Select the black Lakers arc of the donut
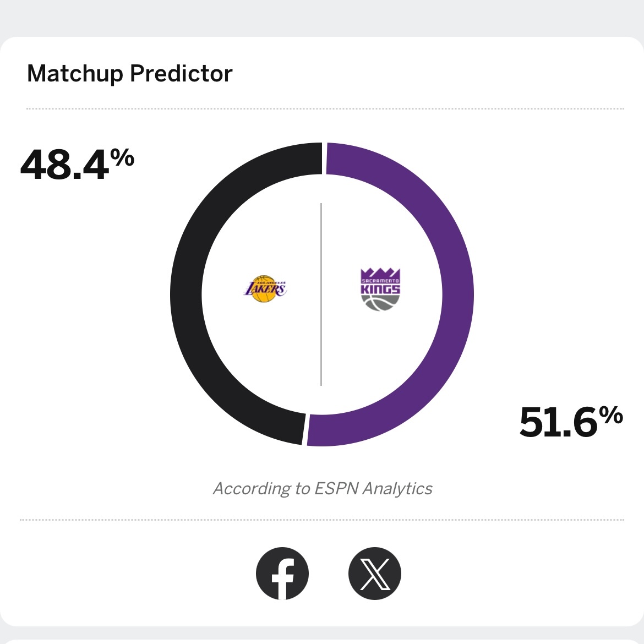 coord(187,294)
